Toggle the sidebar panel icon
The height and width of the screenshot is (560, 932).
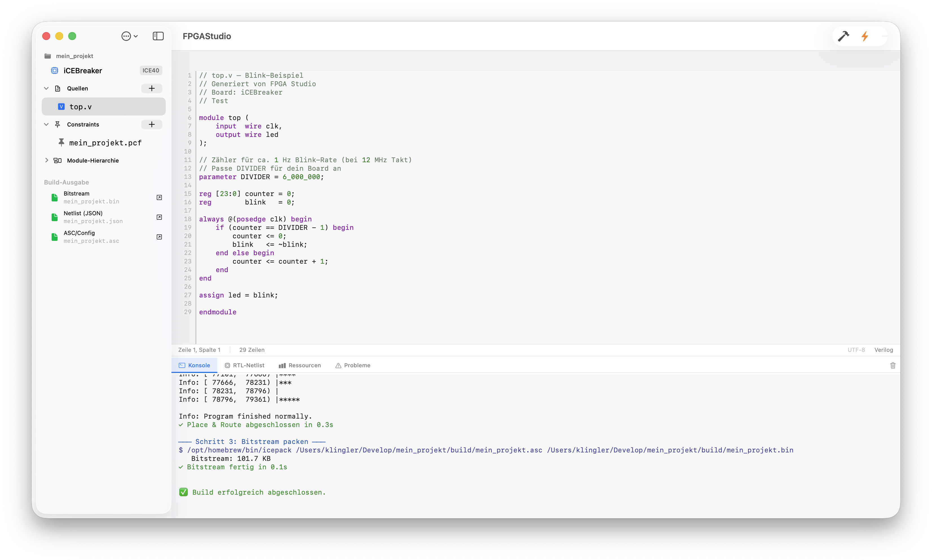158,36
